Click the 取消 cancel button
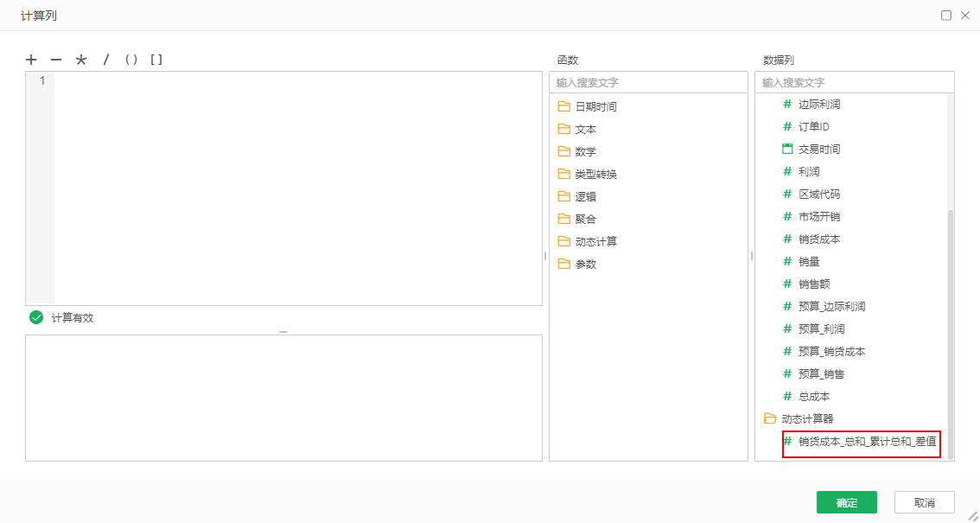The image size is (980, 523). coord(924,502)
